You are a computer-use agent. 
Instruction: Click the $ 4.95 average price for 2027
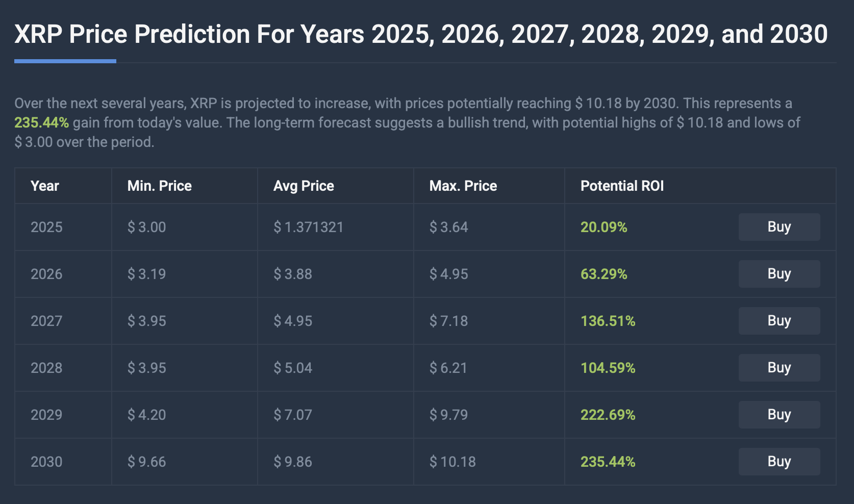[293, 321]
